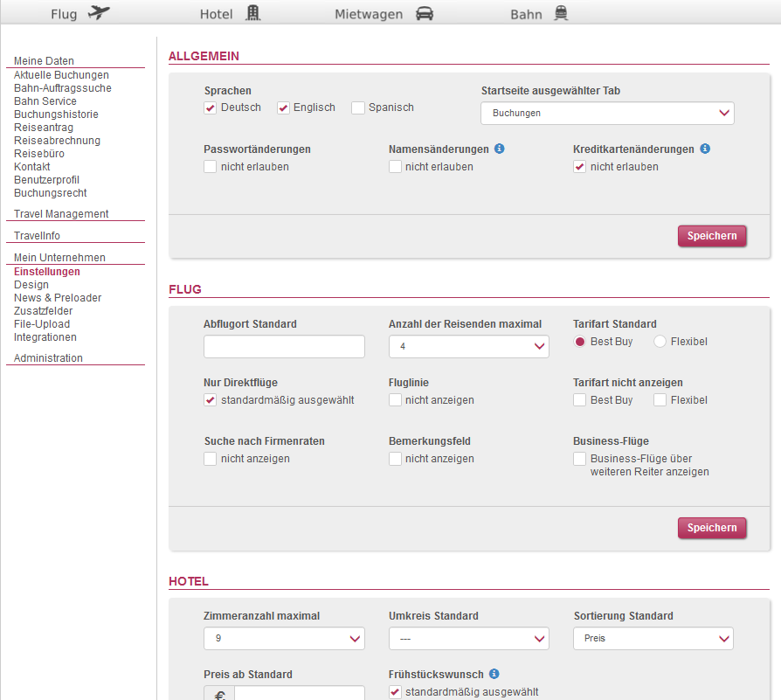Check Bemerkungsfeld nicht anzeigen
Screen dimensions: 781x700
click(x=395, y=458)
